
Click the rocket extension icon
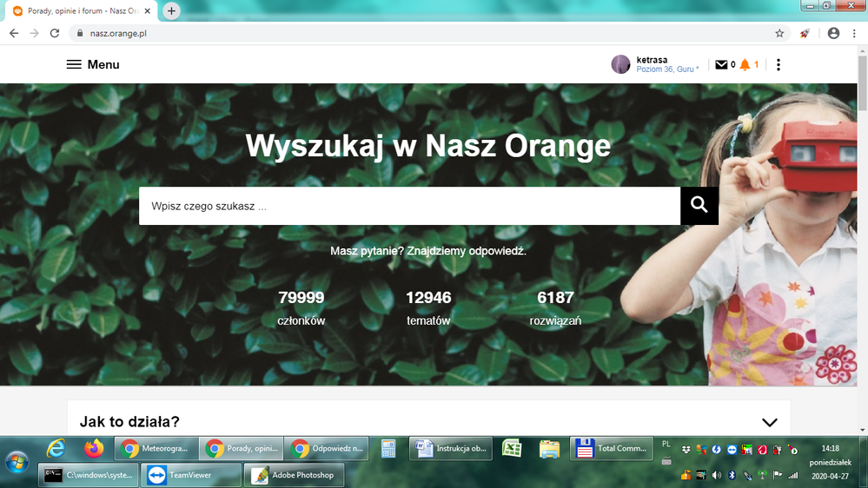pos(805,33)
